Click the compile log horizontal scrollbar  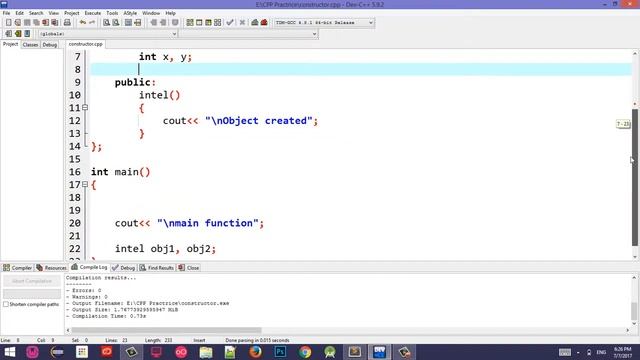coord(166,330)
